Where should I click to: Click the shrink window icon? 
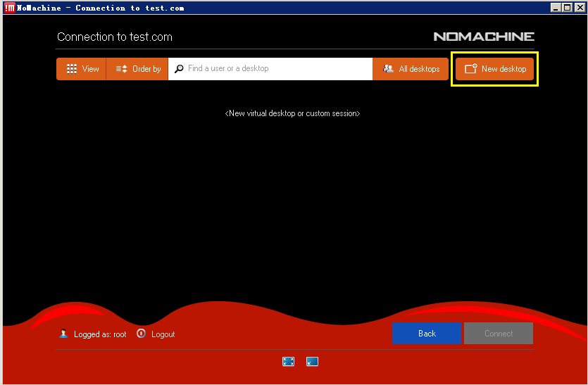[313, 361]
